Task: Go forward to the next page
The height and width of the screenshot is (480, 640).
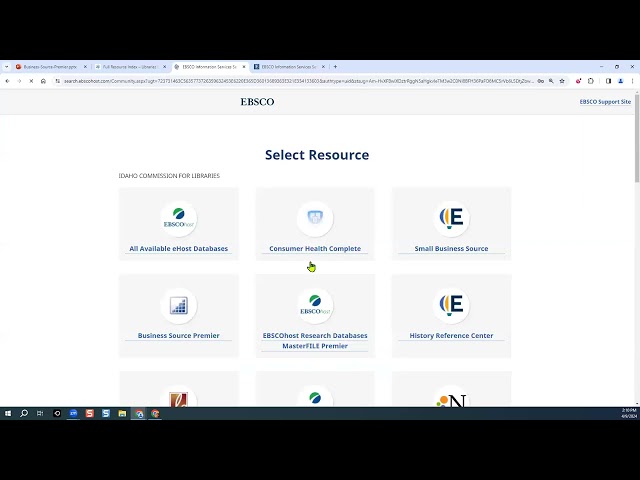Action: click(x=19, y=81)
